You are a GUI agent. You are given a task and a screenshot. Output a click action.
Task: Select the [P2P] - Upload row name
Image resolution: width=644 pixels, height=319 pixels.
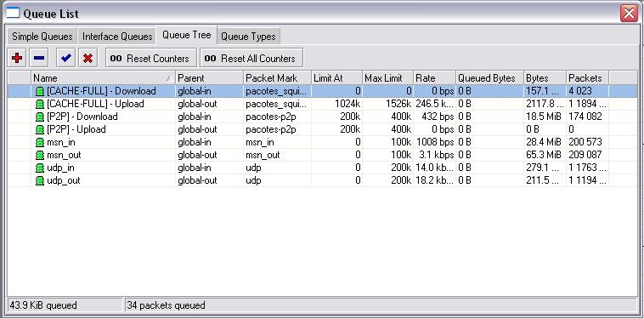tap(76, 129)
